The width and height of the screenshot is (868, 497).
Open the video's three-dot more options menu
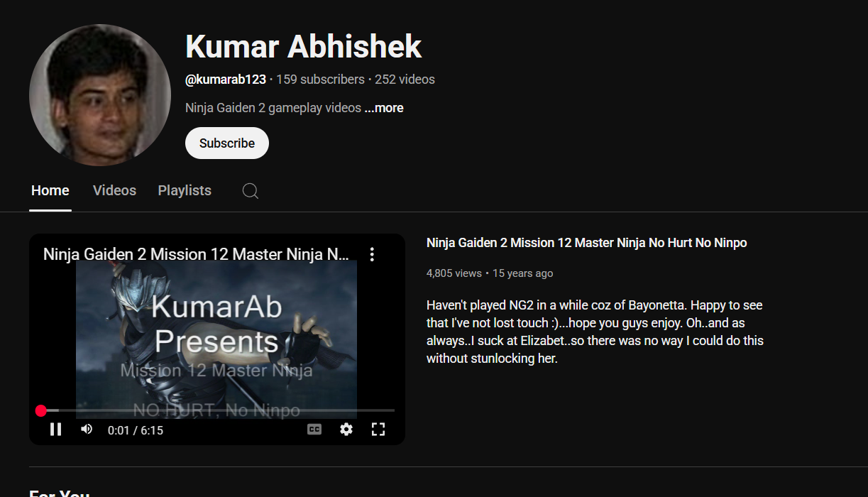point(372,254)
